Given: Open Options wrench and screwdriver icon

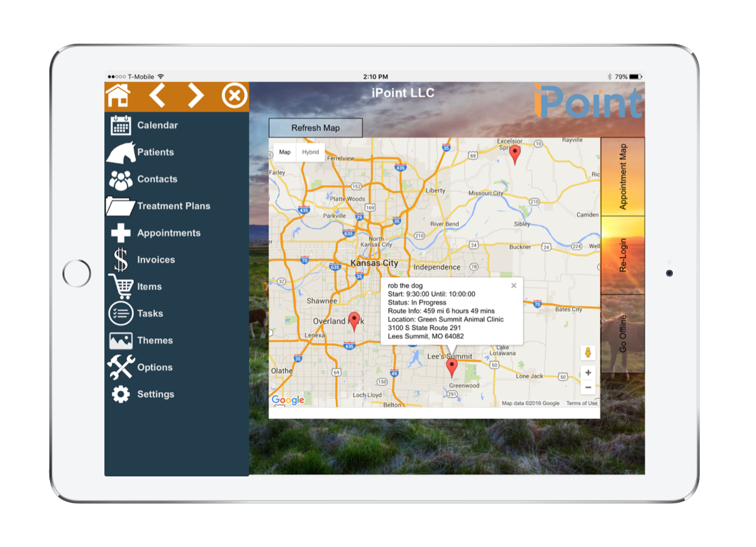Looking at the screenshot, I should click(121, 367).
